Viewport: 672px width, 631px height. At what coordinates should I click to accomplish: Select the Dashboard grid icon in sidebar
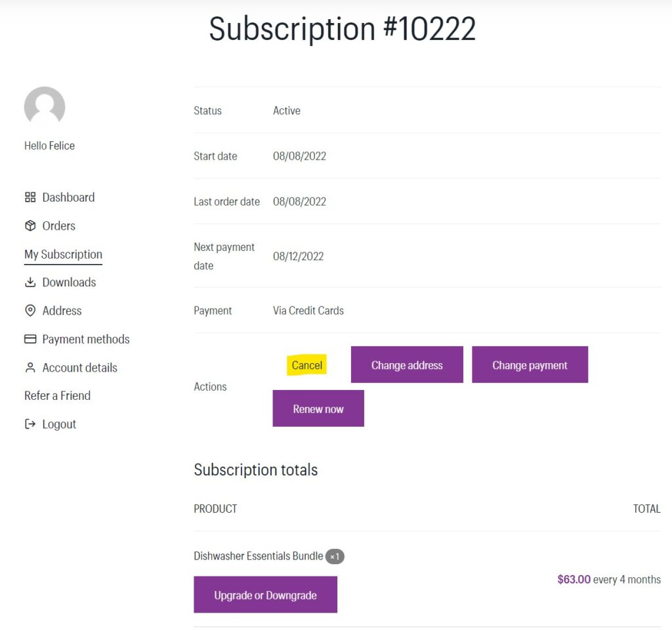[30, 197]
